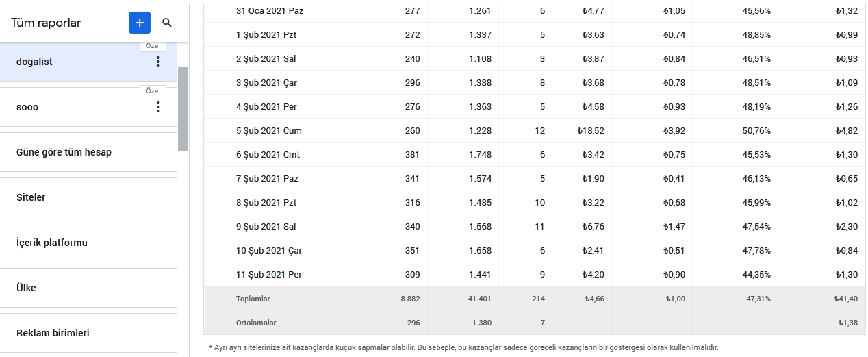
Task: Click the 50,76% cell
Action: click(x=755, y=131)
